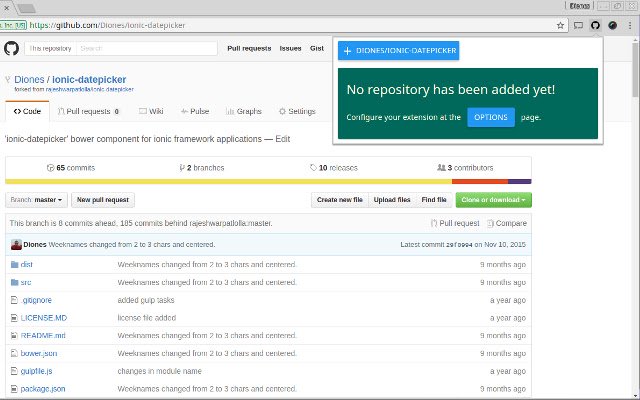This screenshot has width=640, height=400.
Task: Open the Pull requests repository tab
Action: point(89,111)
